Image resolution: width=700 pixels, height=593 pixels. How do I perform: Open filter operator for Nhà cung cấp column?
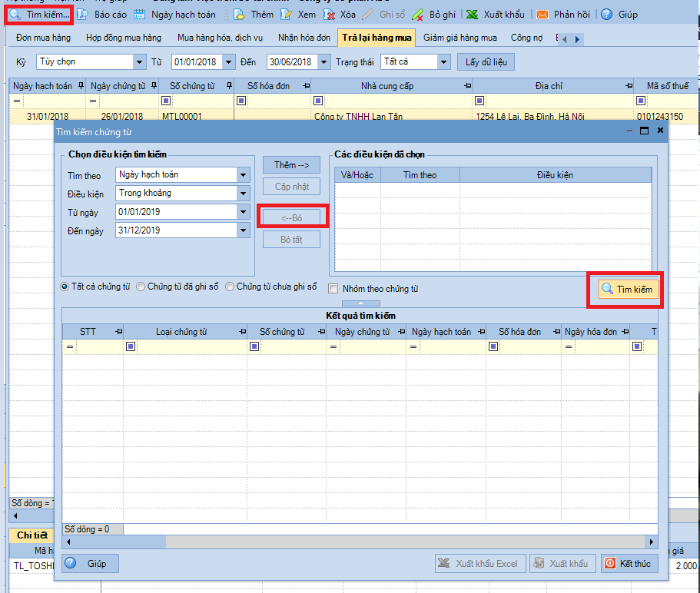(318, 101)
